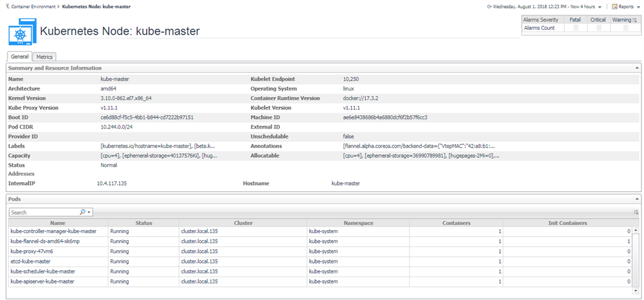Screen dimensions: 644x300
Task: Click Pods table scrollbar up arrow
Action: click(636, 231)
